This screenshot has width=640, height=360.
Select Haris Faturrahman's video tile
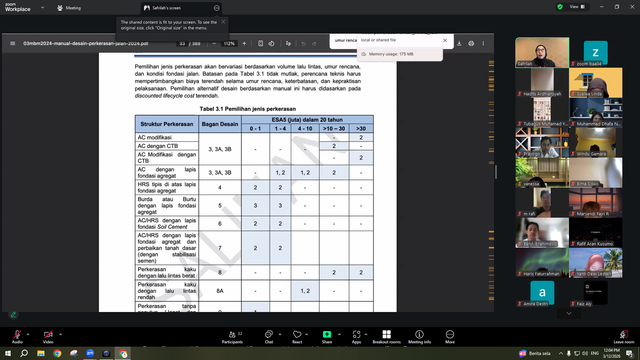(x=542, y=263)
